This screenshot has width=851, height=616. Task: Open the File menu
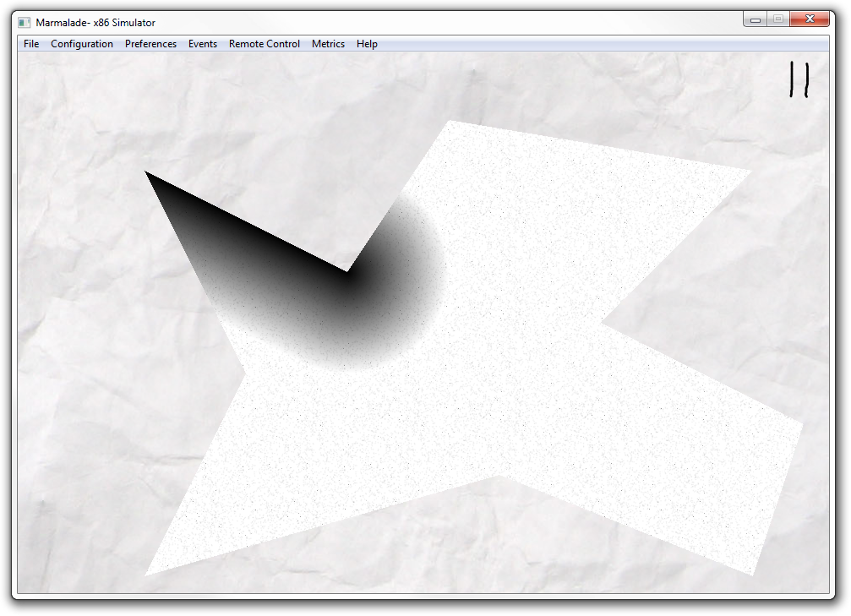pos(31,44)
